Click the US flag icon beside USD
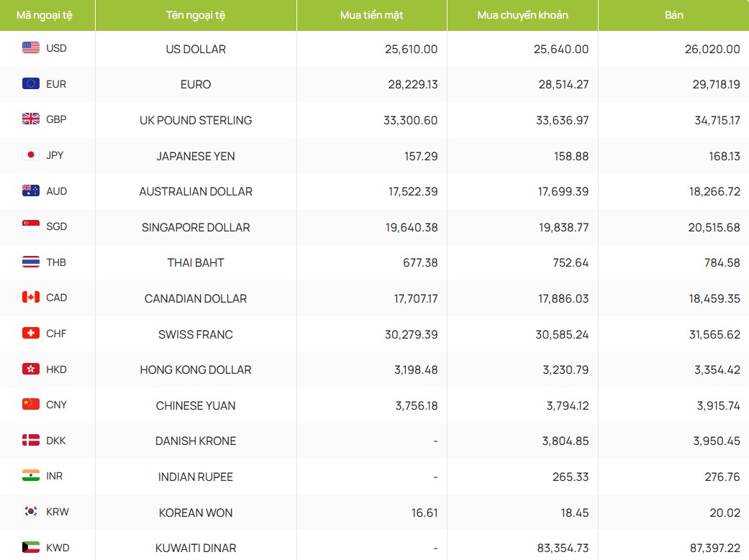The height and width of the screenshot is (560, 749). [x=30, y=47]
